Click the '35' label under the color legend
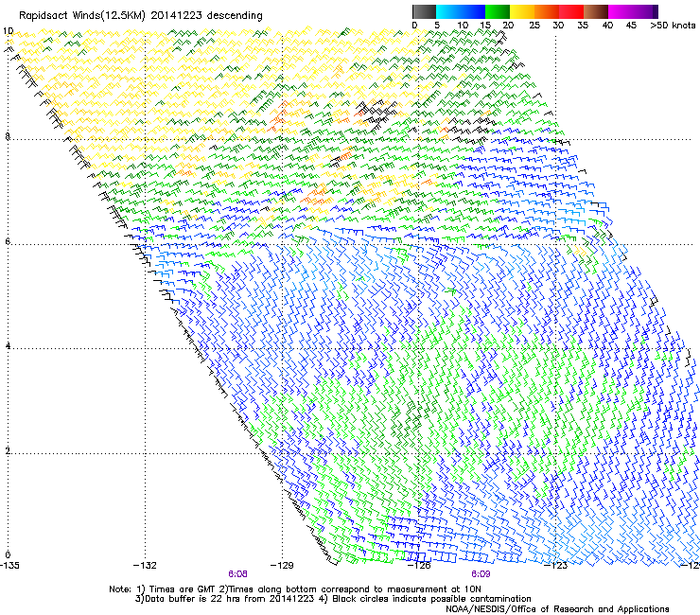 point(583,26)
